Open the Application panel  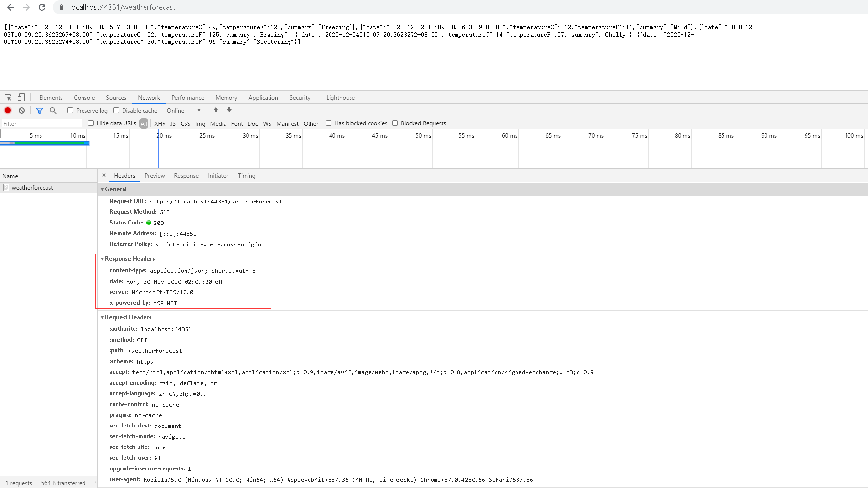pyautogui.click(x=263, y=97)
